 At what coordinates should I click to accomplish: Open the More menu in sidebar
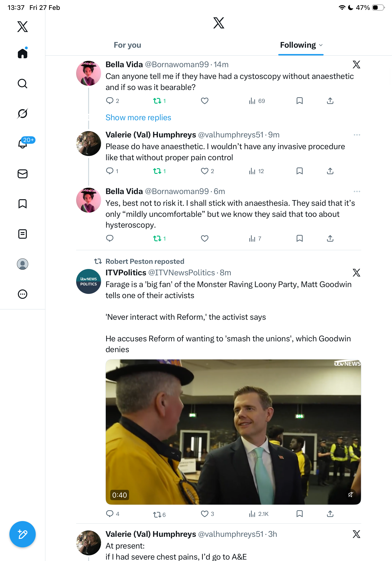23,294
